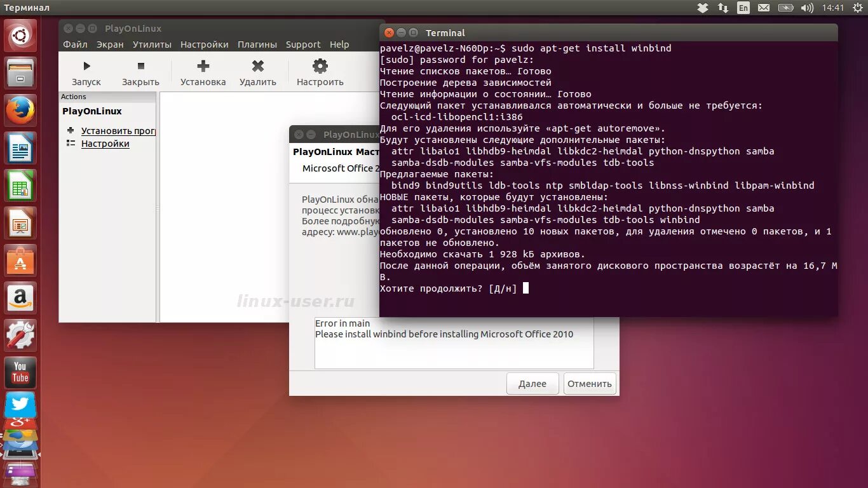Launch Firefox from the dock

[x=20, y=111]
